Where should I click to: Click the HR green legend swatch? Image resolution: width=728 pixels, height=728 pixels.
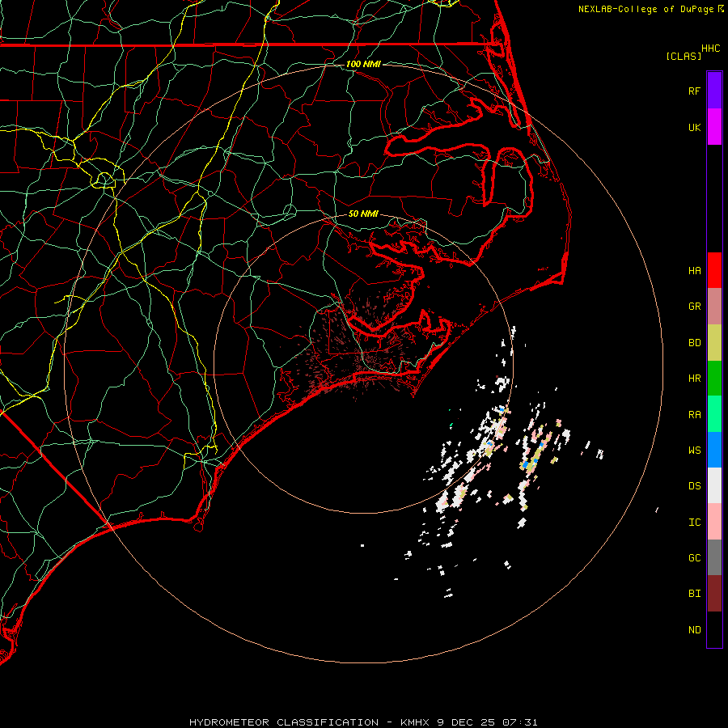click(x=714, y=379)
